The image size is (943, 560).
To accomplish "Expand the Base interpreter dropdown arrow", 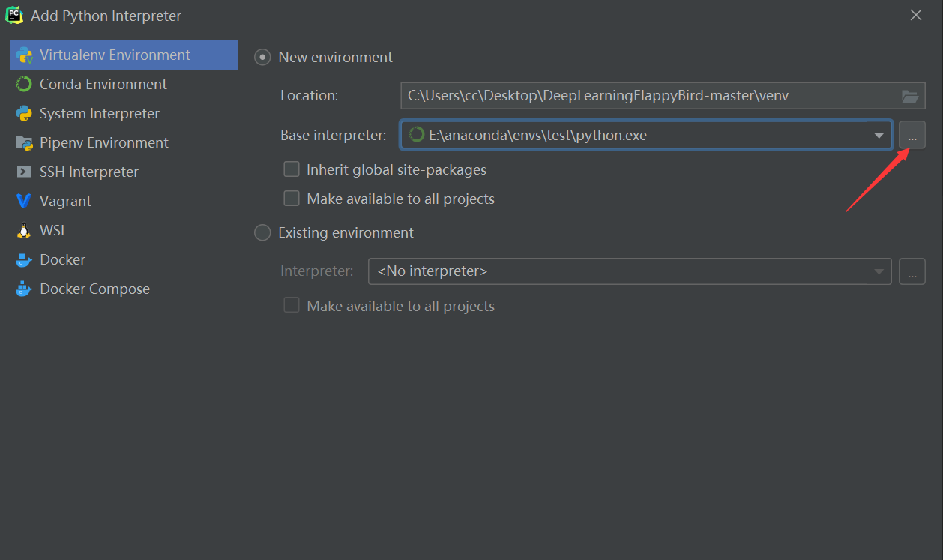I will (x=879, y=136).
